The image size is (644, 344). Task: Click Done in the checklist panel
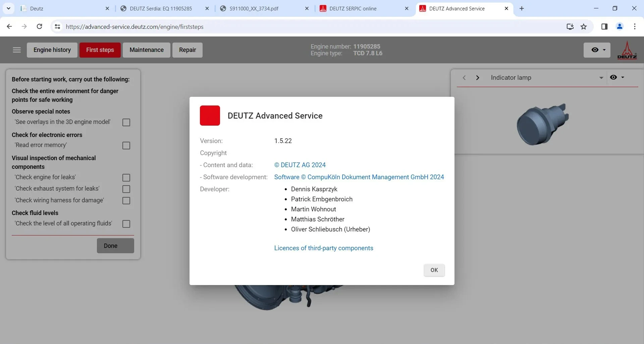point(115,246)
